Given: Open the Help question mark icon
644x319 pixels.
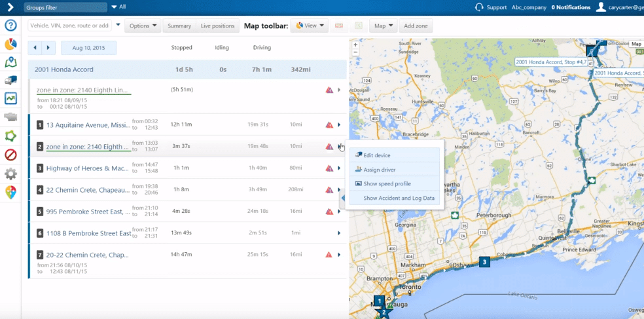Looking at the screenshot, I should tap(10, 26).
